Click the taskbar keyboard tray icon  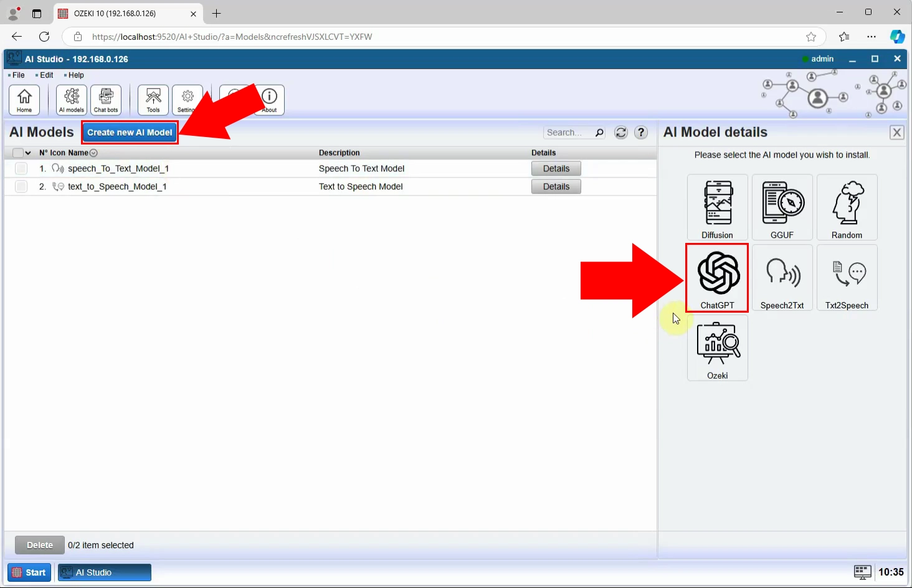click(x=863, y=572)
